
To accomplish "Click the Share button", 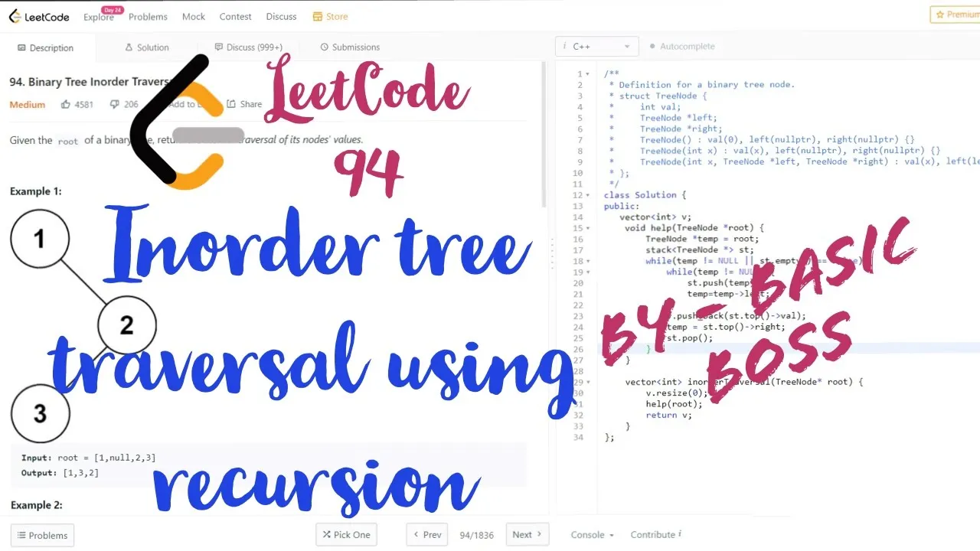I will click(244, 104).
